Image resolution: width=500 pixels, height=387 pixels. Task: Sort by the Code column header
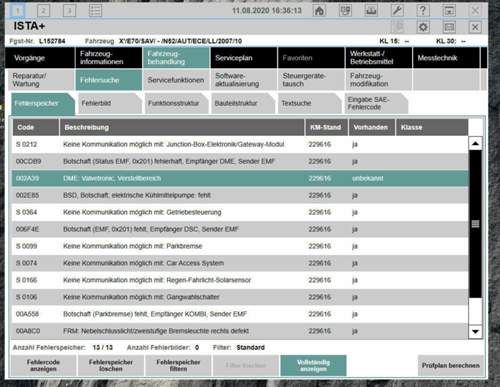click(36, 127)
